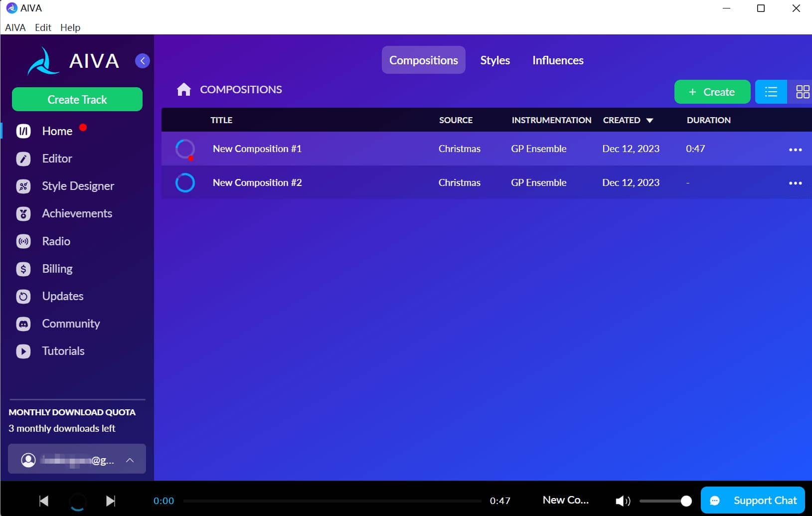The image size is (812, 516).
Task: Click the Achievements medal icon
Action: tap(23, 214)
